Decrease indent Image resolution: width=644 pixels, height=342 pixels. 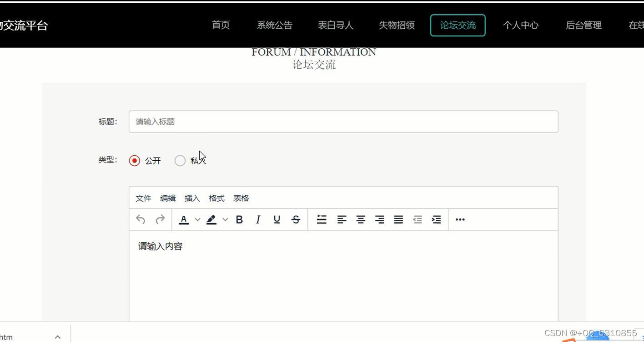pos(418,219)
